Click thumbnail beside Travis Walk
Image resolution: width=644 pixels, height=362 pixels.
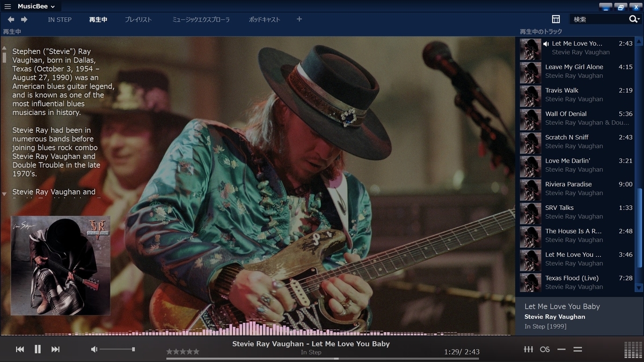[530, 95]
